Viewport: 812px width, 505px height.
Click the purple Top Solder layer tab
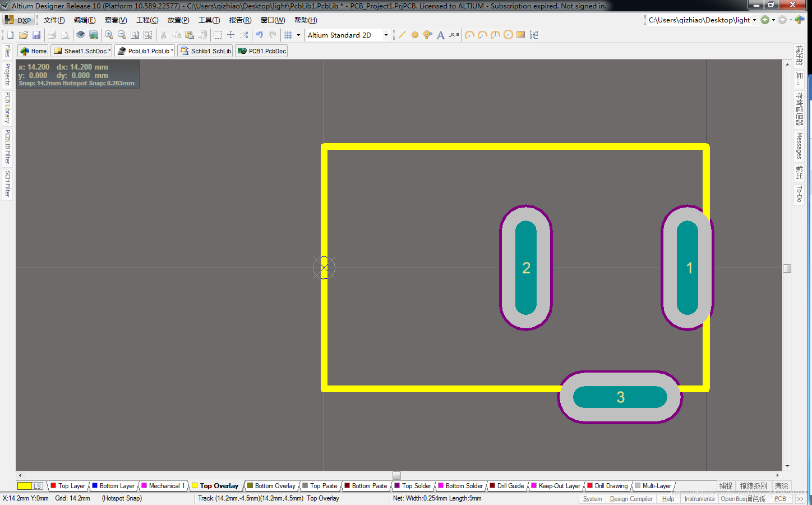coord(413,486)
